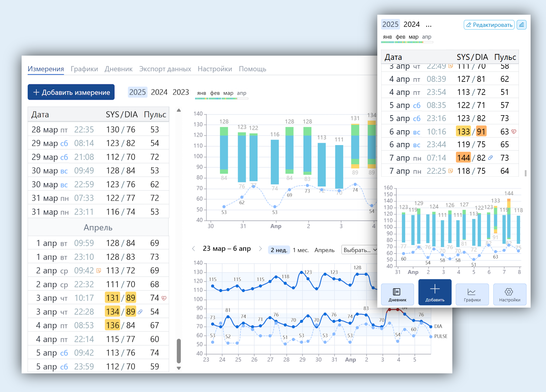
Task: Open Настройки gear in mobile panel
Action: (x=509, y=294)
